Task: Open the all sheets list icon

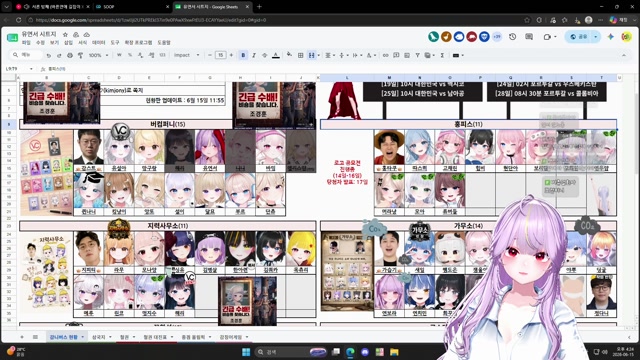Action: coord(35,337)
